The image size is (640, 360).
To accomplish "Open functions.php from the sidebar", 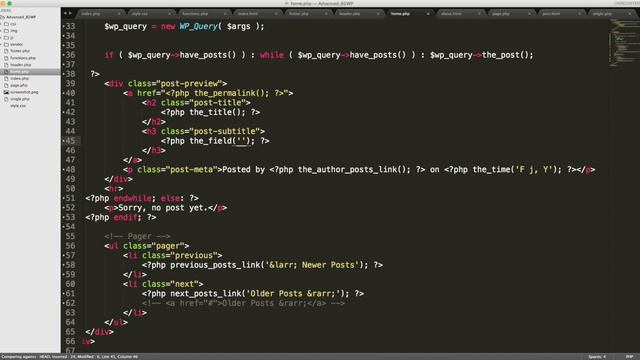I will pyautogui.click(x=23, y=58).
